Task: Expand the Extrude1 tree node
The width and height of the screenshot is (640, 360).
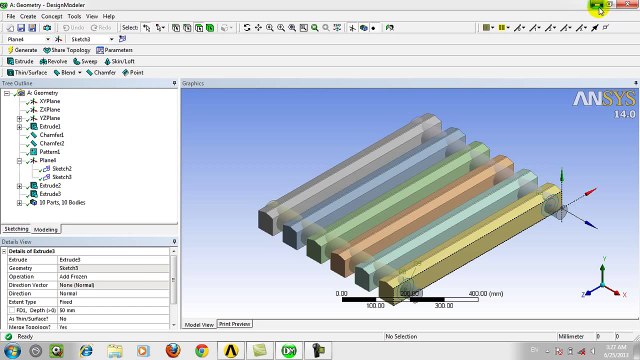Action: click(x=19, y=127)
